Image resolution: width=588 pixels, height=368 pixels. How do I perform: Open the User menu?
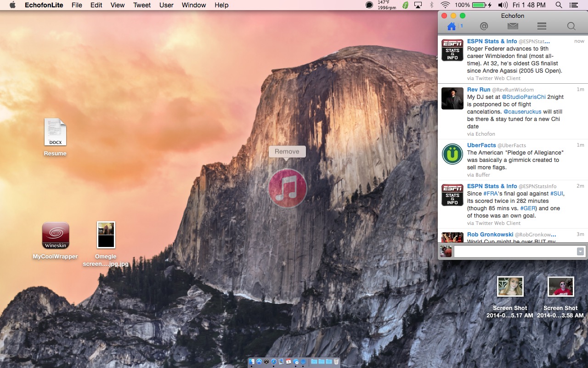coord(166,5)
